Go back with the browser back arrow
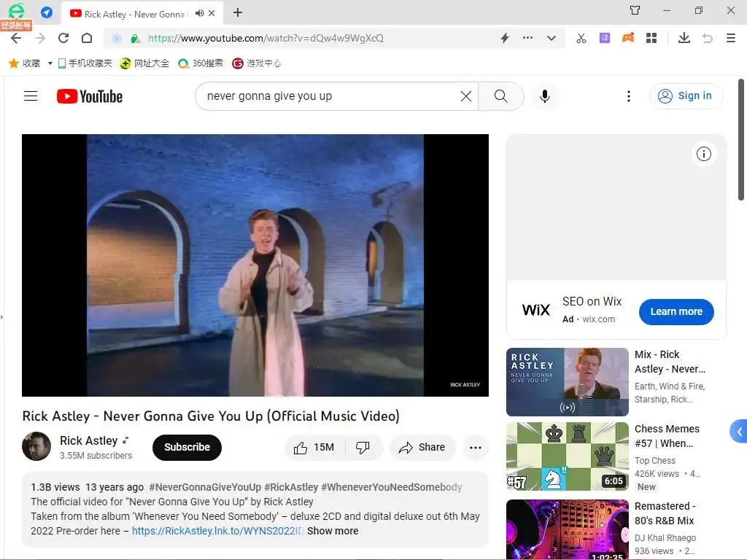The height and width of the screenshot is (560, 747). [x=16, y=38]
